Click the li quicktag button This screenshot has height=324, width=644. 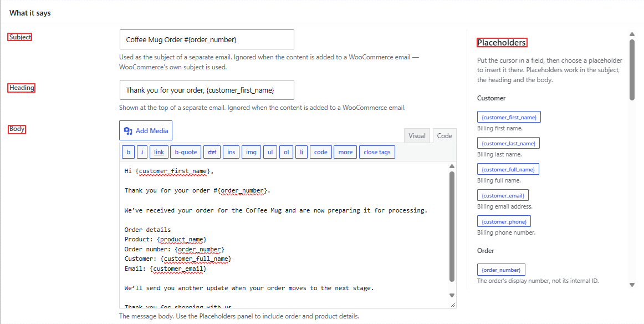click(301, 152)
